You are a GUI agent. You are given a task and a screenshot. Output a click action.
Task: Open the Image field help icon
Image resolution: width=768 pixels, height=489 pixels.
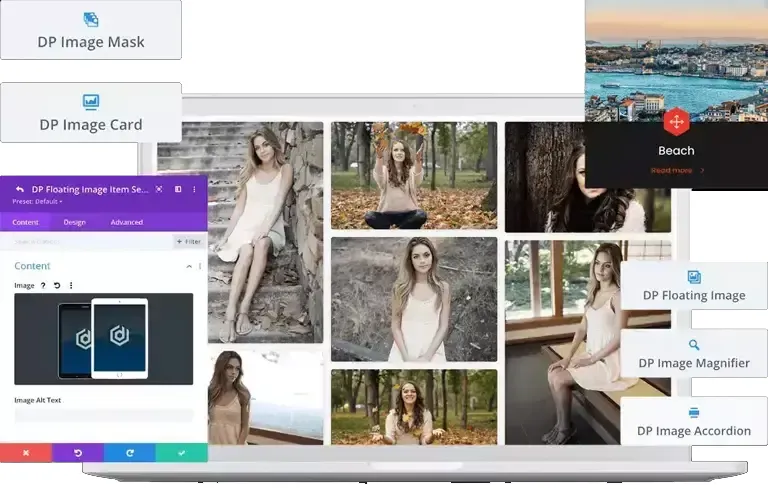click(43, 285)
